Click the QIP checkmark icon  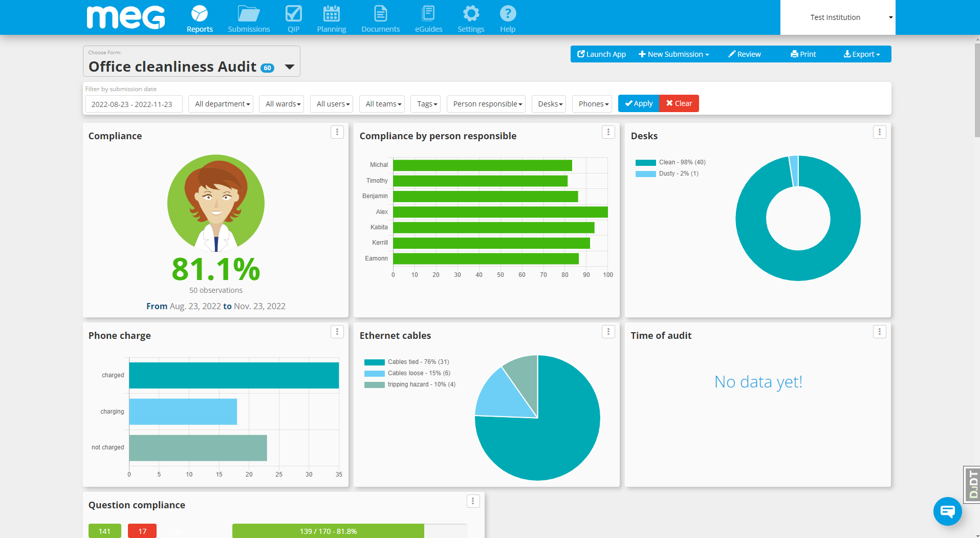[293, 14]
